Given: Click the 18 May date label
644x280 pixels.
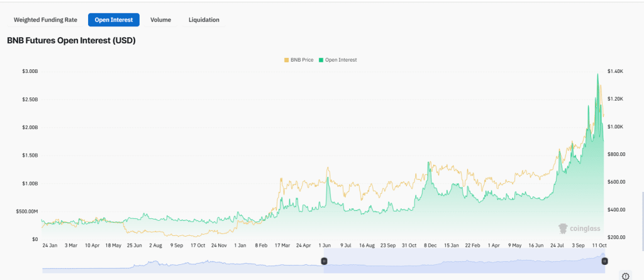Looking at the screenshot, I should (x=113, y=245).
